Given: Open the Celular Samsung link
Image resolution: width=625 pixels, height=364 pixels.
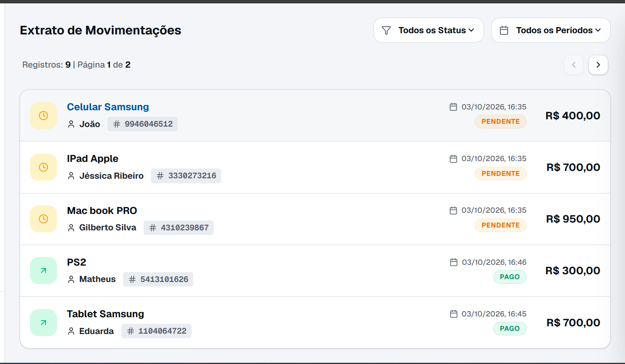Looking at the screenshot, I should pyautogui.click(x=108, y=107).
